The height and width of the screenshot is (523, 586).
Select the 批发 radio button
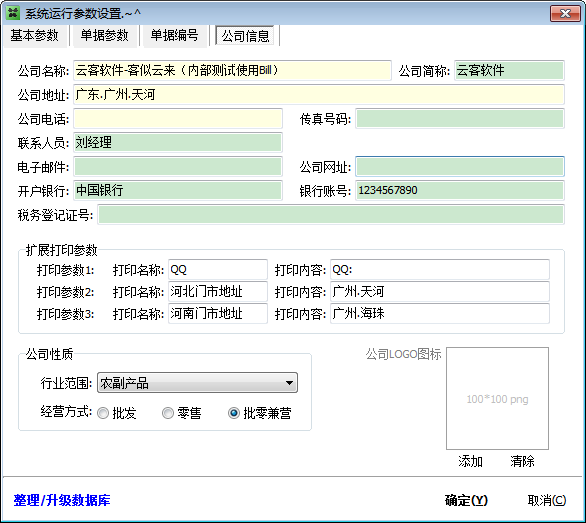[103, 413]
